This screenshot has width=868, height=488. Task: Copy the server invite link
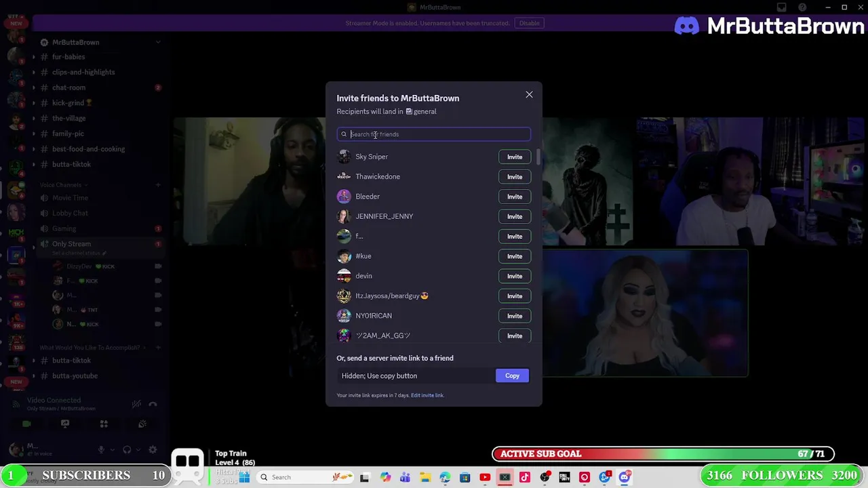click(x=512, y=375)
